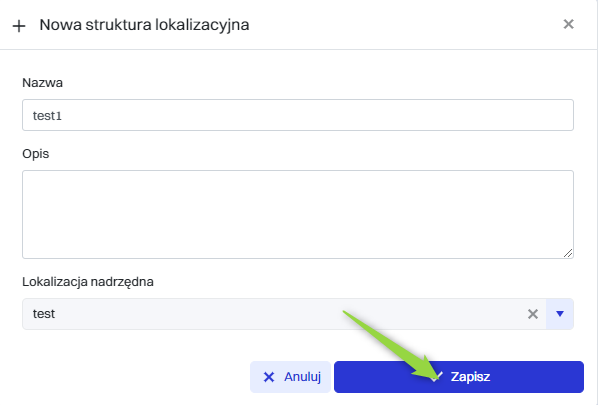598x405 pixels.
Task: Cancel the form with Anuluj
Action: tap(290, 377)
